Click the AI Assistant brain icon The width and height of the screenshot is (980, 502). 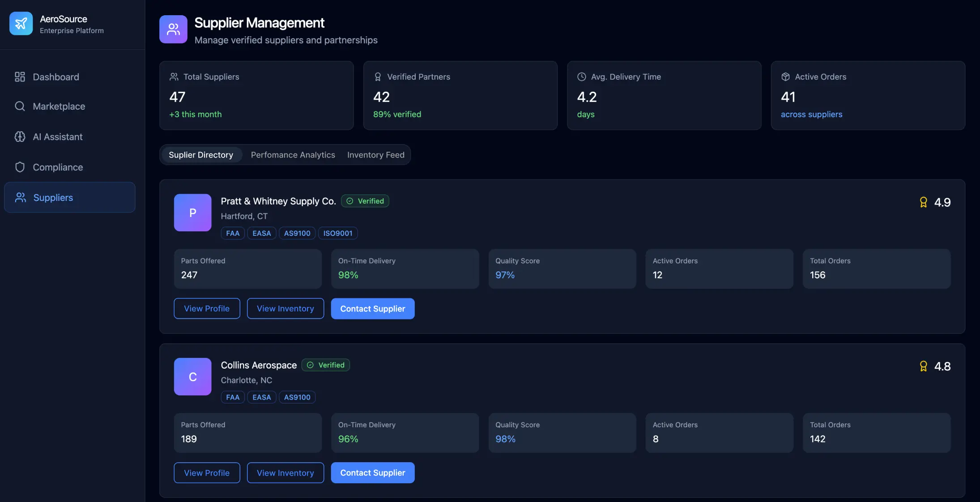[20, 136]
